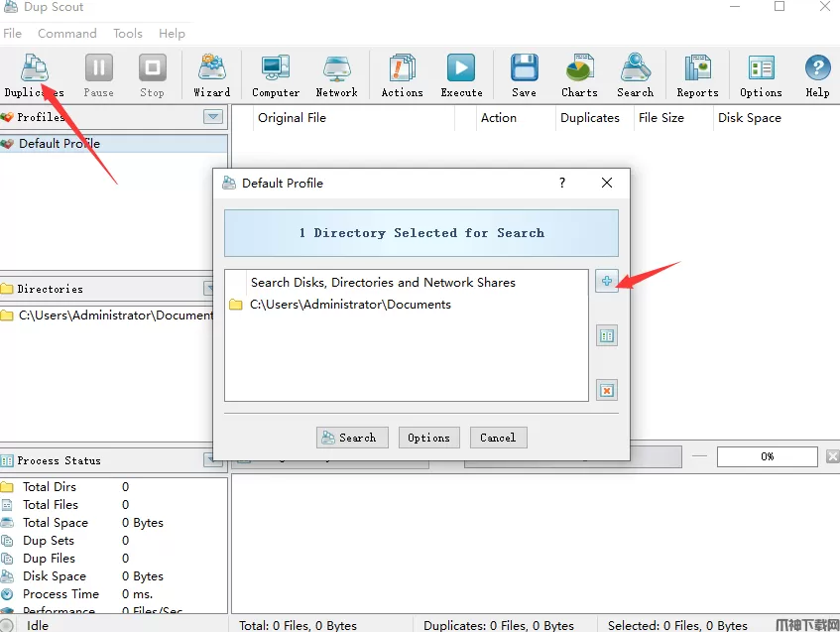The width and height of the screenshot is (840, 632).
Task: Open the File menu
Action: (x=12, y=33)
